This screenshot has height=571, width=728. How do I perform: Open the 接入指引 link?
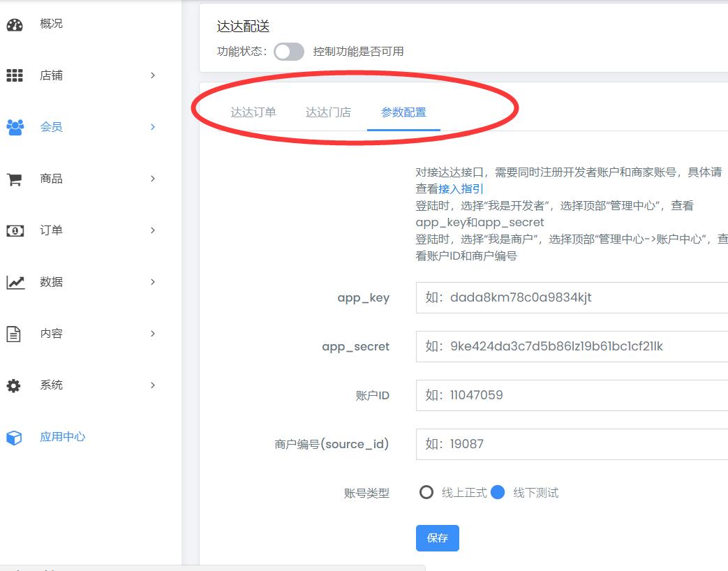click(x=461, y=189)
